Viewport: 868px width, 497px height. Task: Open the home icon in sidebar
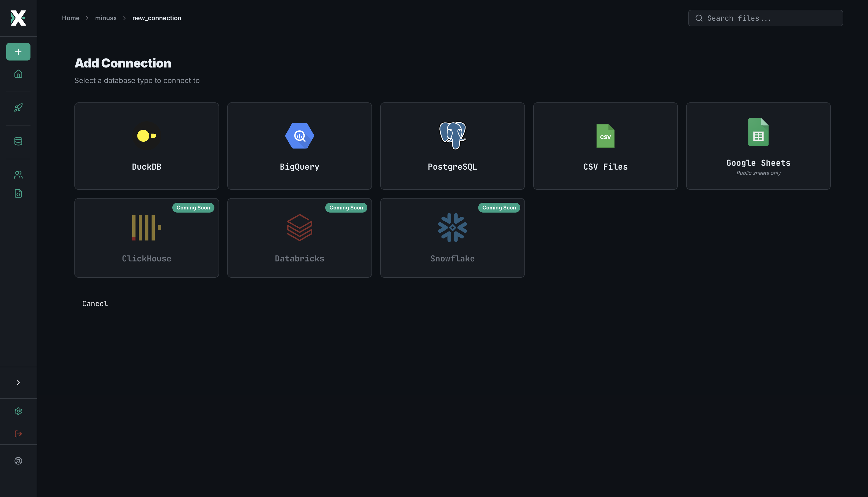tap(18, 74)
